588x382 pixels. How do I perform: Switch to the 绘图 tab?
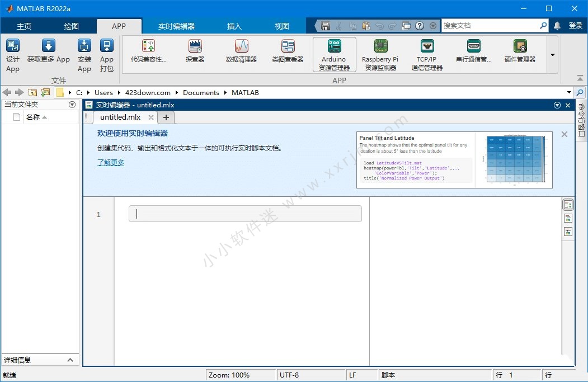click(x=71, y=26)
